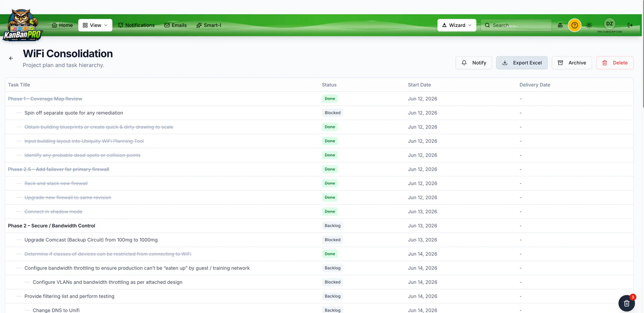Viewport: 644px width, 313px height.
Task: Open task Configure bandwidth throttling to ensure production
Action: 137,268
